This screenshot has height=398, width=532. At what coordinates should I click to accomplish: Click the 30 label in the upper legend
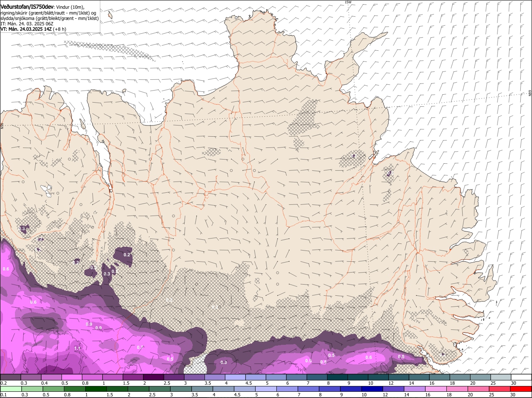(513, 383)
